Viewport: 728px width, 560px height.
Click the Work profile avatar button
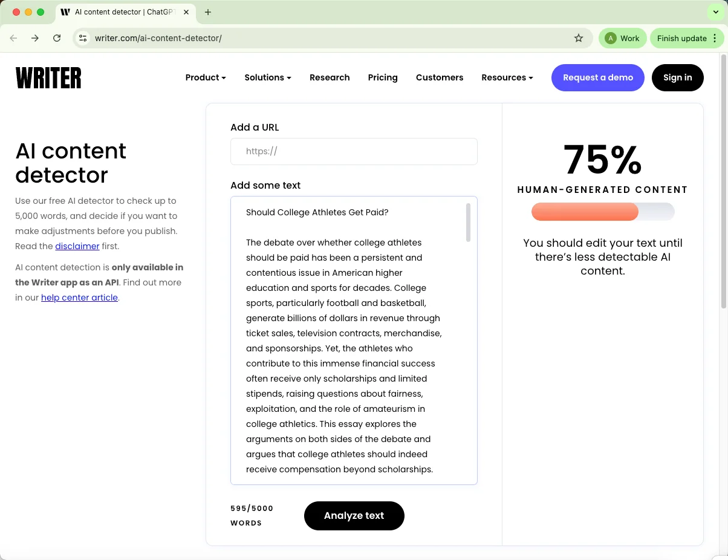pos(622,38)
